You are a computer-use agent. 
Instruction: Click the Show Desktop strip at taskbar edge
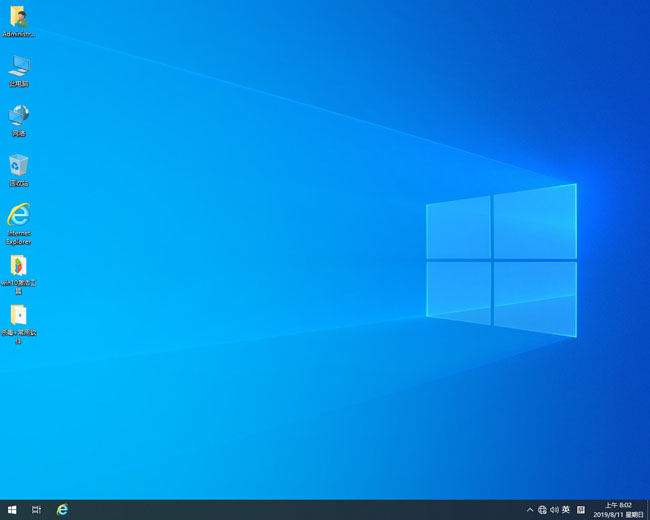coord(647,510)
